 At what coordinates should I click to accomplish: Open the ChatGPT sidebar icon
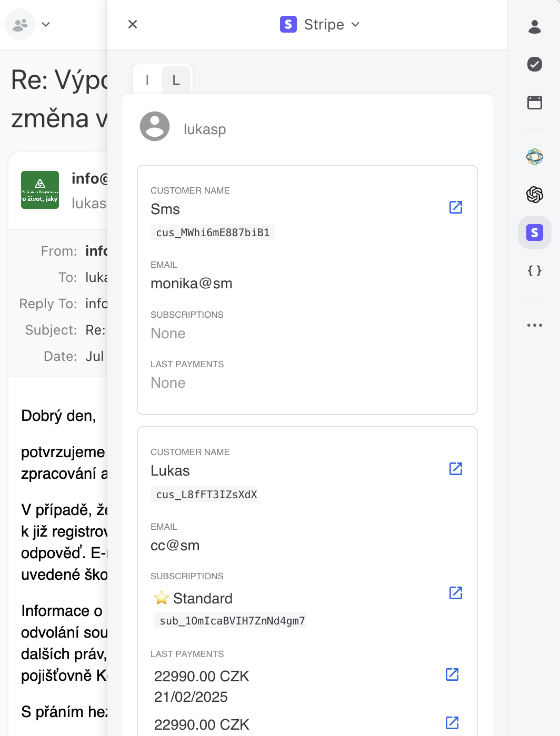click(535, 195)
